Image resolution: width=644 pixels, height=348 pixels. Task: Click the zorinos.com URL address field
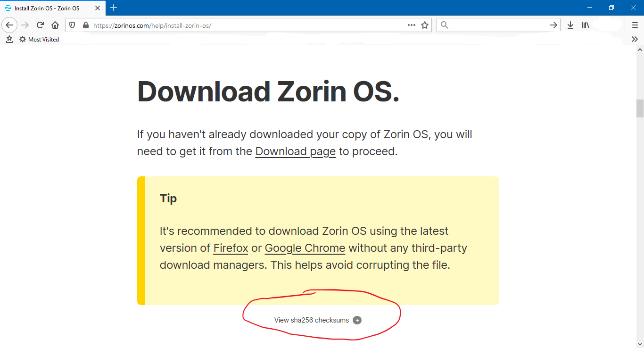coord(248,25)
